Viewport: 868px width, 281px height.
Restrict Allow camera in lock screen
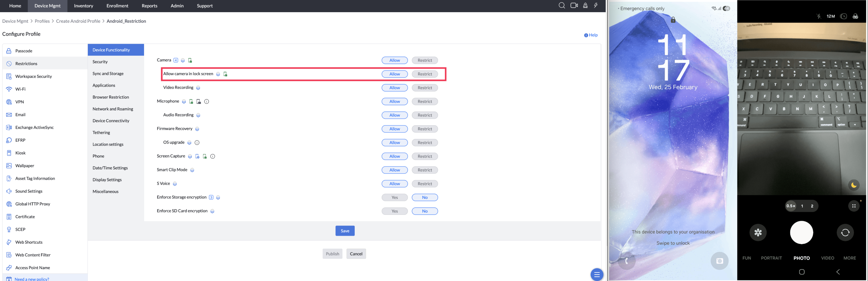tap(425, 74)
